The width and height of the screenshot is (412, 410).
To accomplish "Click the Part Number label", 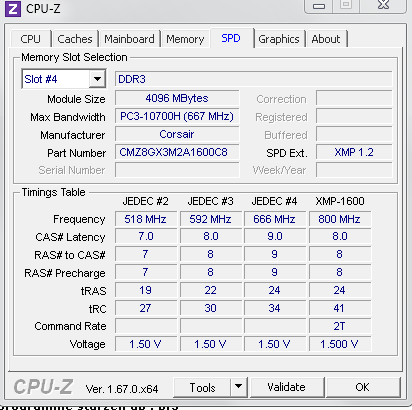I will coord(77,153).
